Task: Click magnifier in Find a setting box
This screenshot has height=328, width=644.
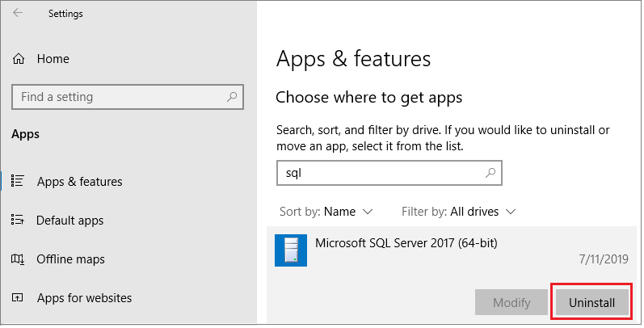Action: coord(233,97)
